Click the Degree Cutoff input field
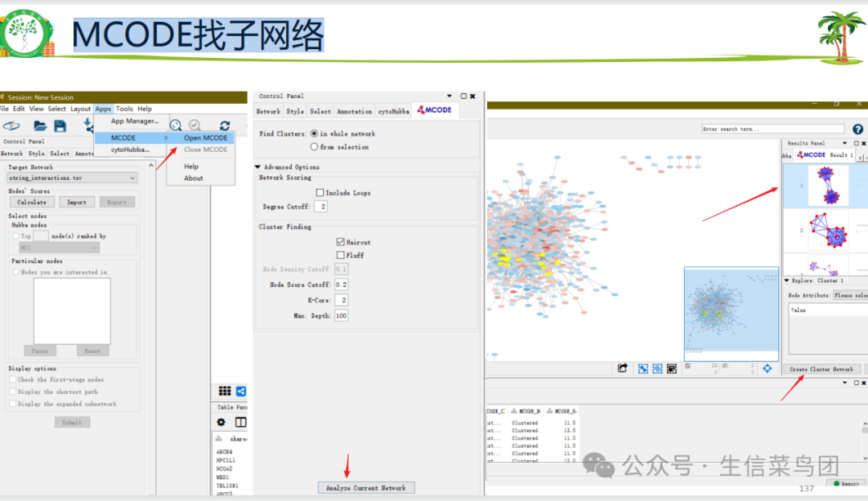 click(321, 207)
